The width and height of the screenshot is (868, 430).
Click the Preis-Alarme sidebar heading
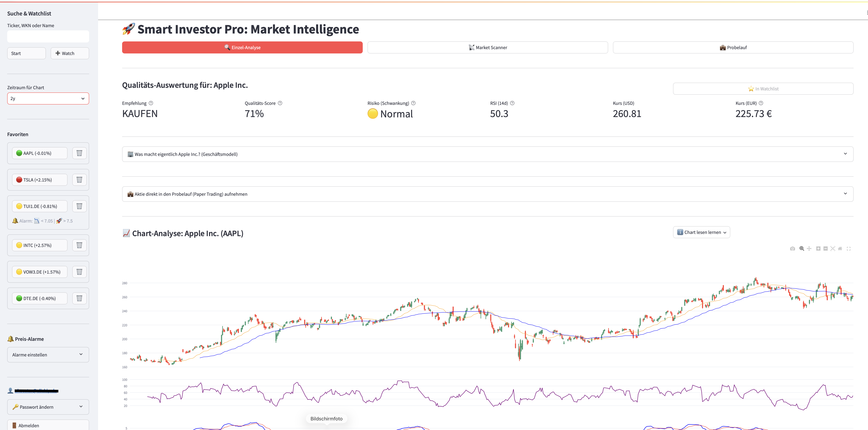click(26, 339)
